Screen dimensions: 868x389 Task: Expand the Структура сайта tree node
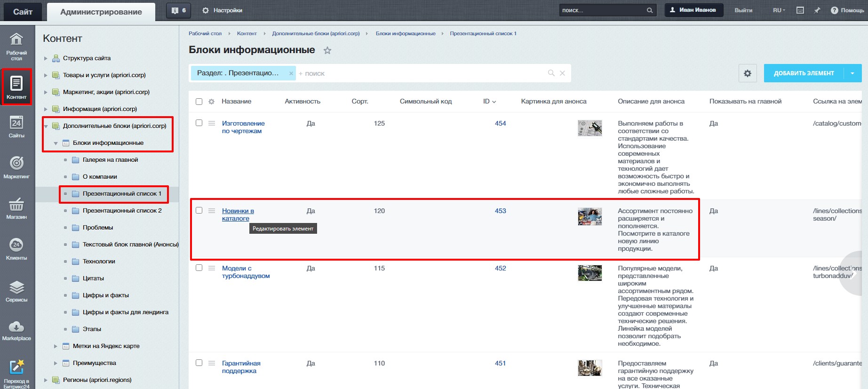coord(46,58)
